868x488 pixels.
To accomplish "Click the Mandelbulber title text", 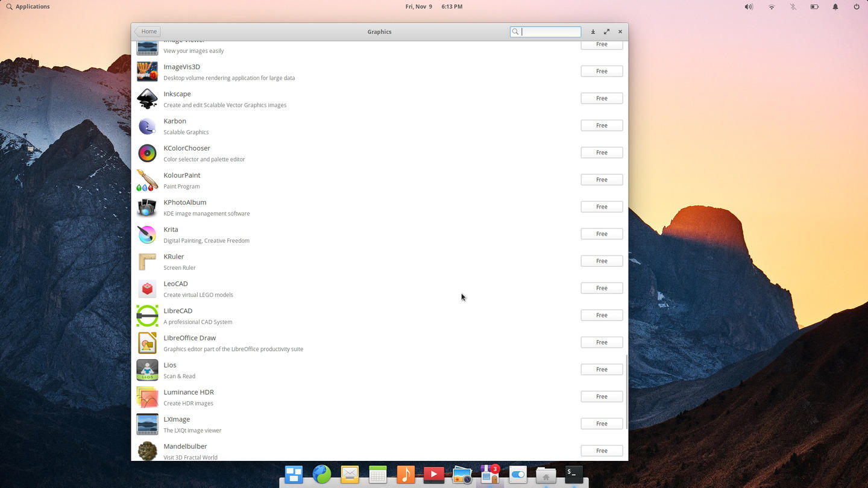I will coord(185,446).
